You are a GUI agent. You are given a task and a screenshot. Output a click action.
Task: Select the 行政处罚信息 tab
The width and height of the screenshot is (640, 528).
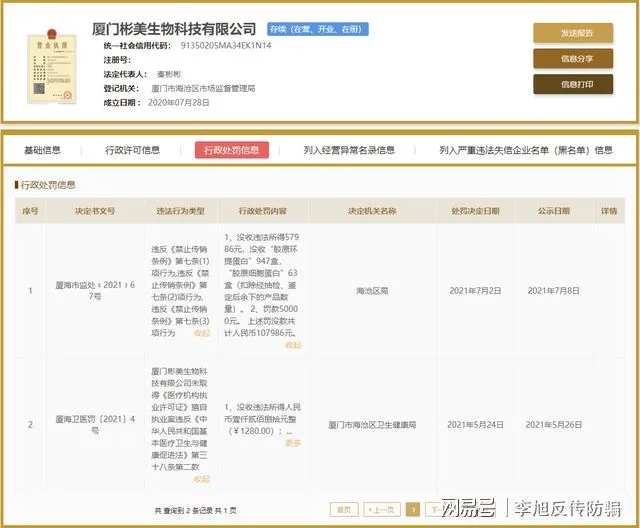pos(232,150)
